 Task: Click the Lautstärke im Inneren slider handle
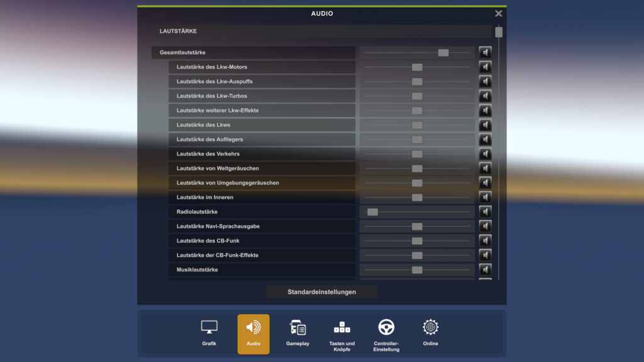pos(417,197)
